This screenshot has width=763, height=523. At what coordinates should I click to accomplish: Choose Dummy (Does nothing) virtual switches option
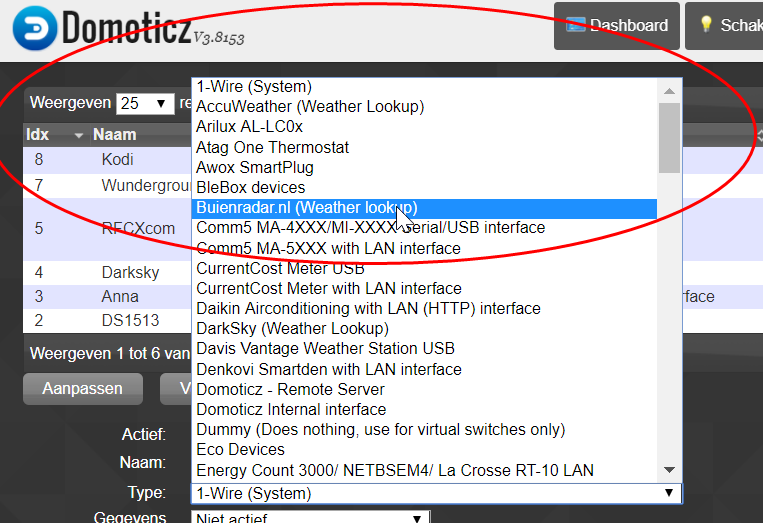tap(424, 430)
